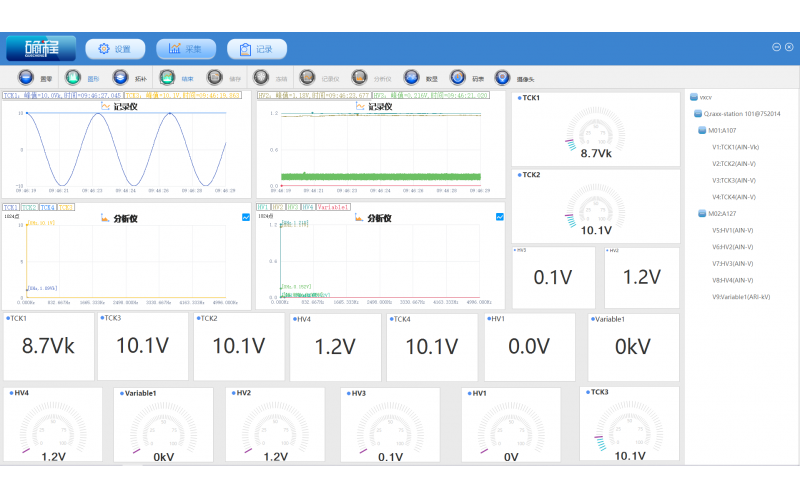Click the HV3 digital readout showing 0.1V
The height and width of the screenshot is (500, 800).
554,278
